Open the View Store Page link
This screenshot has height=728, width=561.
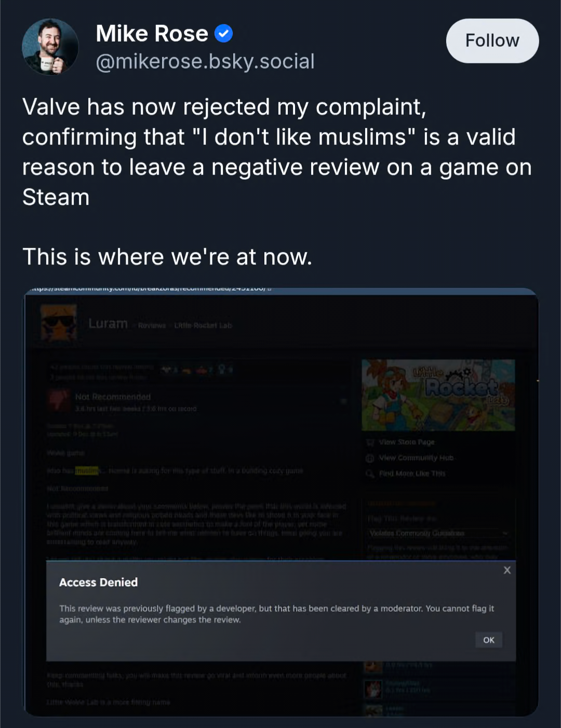point(407,442)
